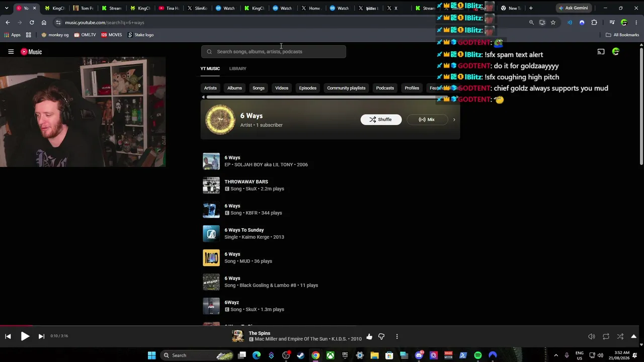Image resolution: width=644 pixels, height=362 pixels.
Task: Filter results by Artists
Action: 210,88
